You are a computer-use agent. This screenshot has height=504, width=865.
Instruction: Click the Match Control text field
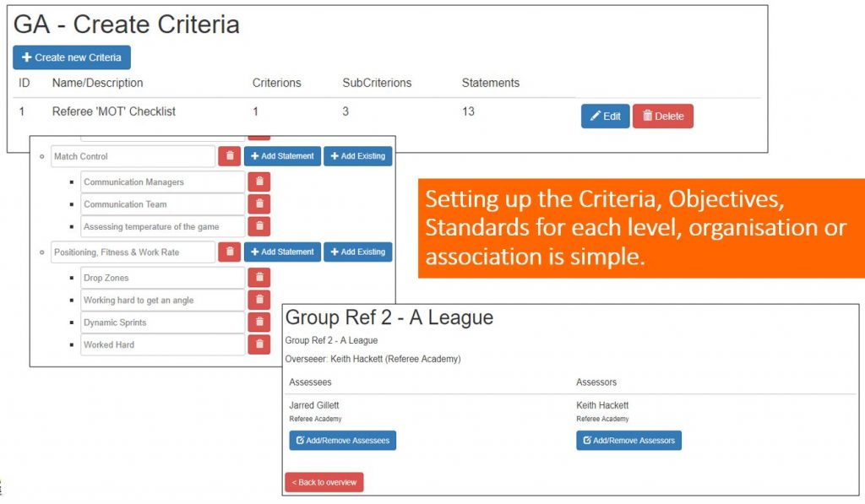point(132,156)
